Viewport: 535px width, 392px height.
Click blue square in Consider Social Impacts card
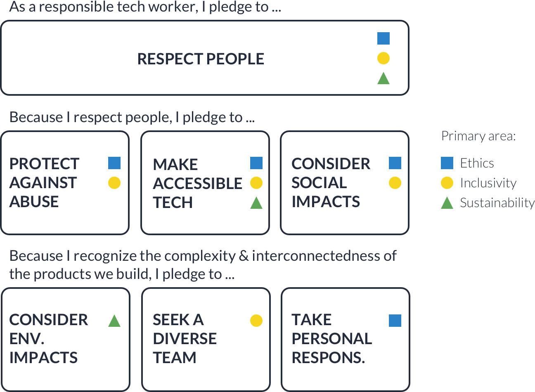(395, 163)
